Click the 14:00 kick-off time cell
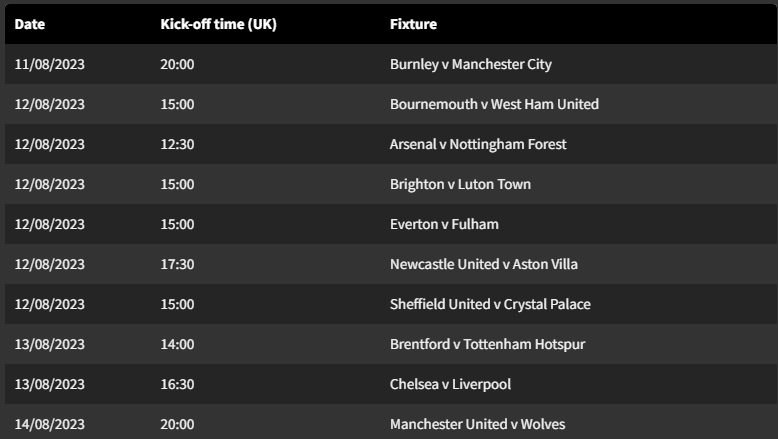The image size is (778, 439). pyautogui.click(x=177, y=345)
